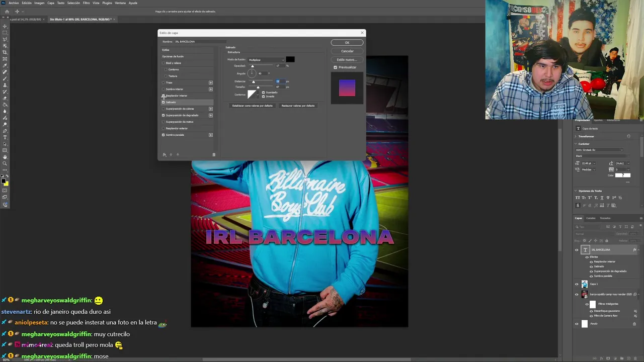Image resolution: width=644 pixels, height=362 pixels.
Task: Select the Blur tool
Action: tap(5, 111)
